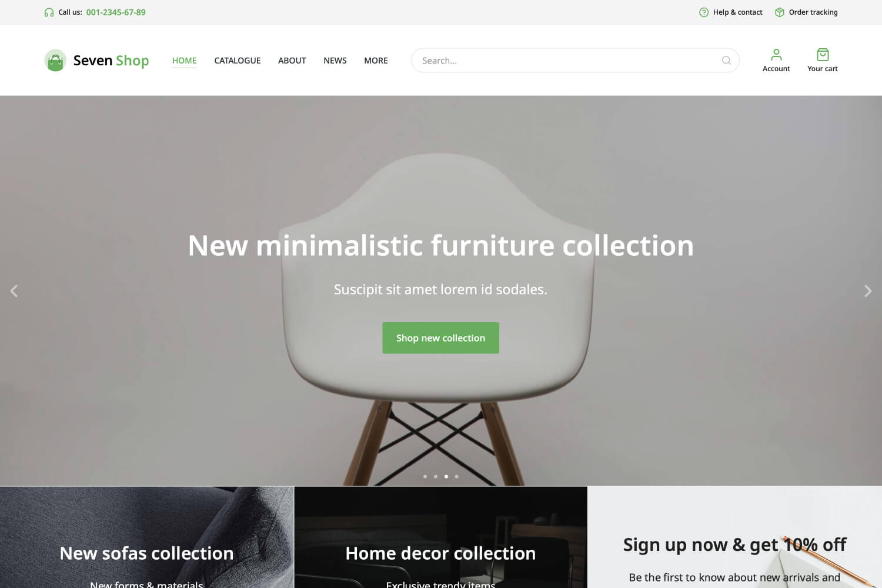Open the CATALOGUE menu
This screenshot has width=882, height=588.
(x=238, y=61)
